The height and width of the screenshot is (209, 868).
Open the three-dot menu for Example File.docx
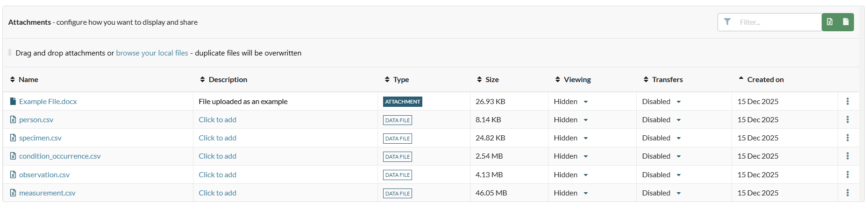point(847,101)
